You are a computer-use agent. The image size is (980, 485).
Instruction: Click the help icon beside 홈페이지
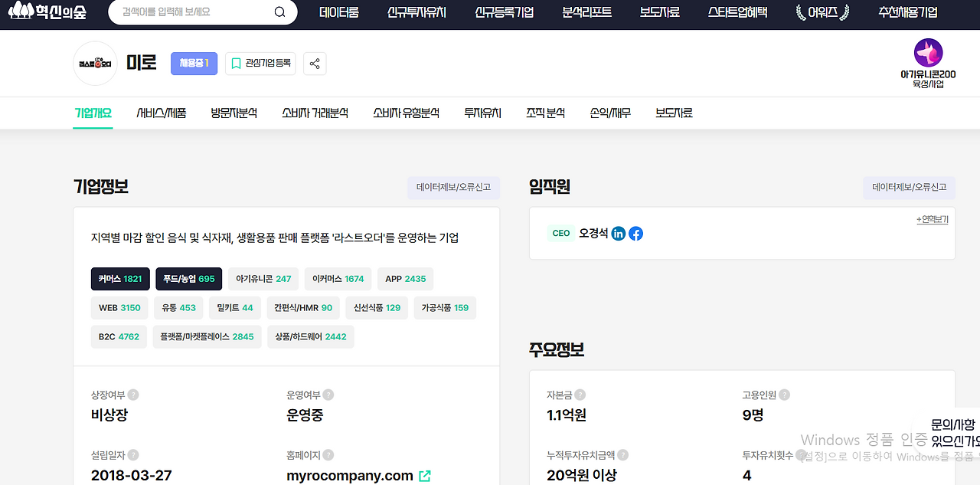328,455
